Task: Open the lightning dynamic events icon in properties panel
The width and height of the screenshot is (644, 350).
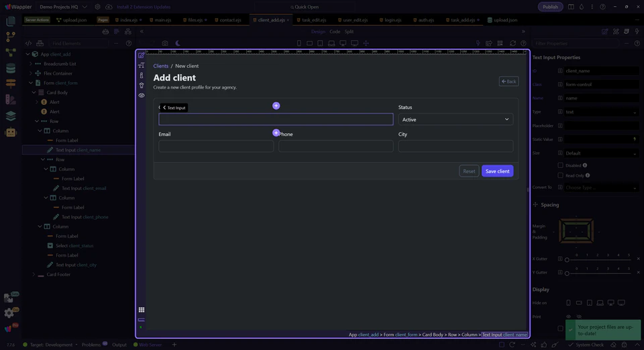Action: 637,32
